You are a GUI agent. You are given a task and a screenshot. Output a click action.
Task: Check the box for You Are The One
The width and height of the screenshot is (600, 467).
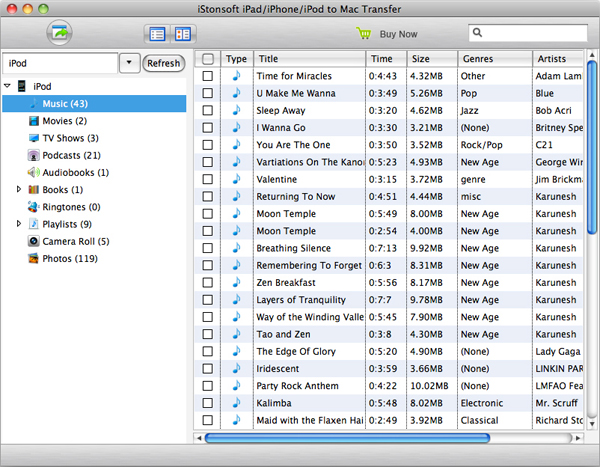[208, 145]
